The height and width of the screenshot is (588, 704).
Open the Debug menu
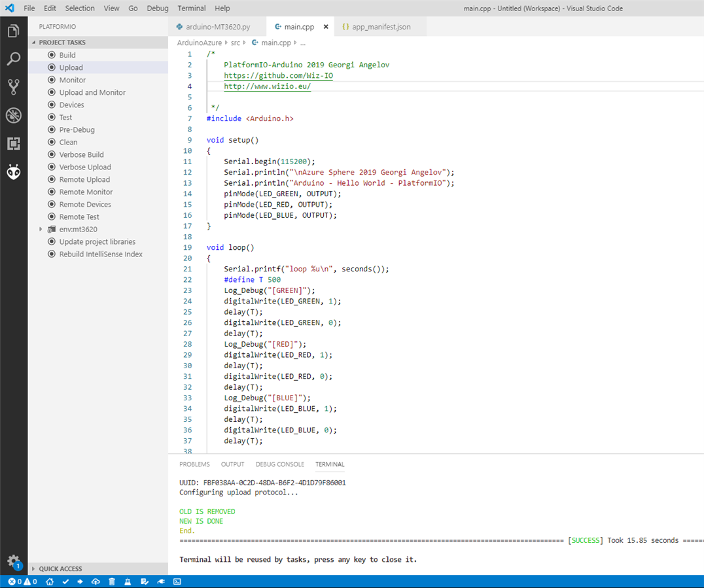tap(157, 8)
